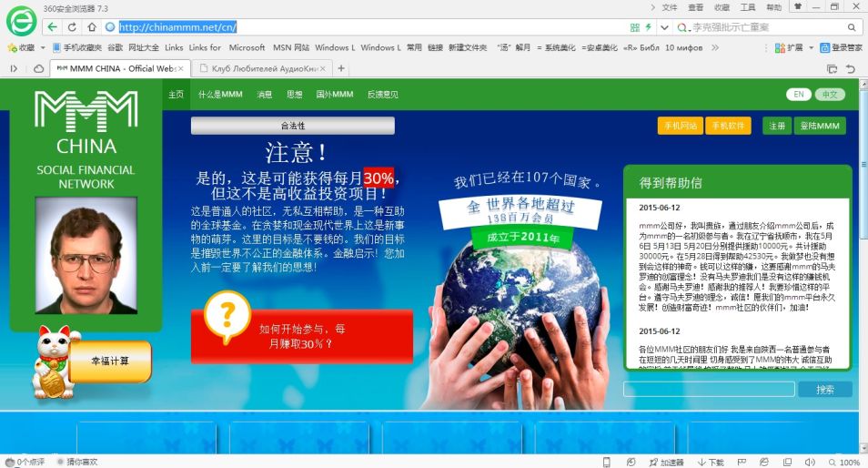Open a new tab with plus button

(341, 68)
